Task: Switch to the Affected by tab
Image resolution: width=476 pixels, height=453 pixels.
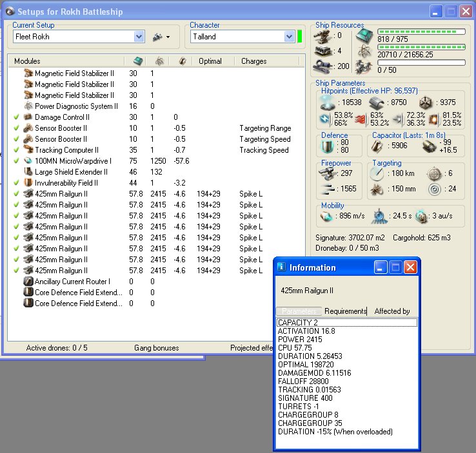Action: point(392,311)
